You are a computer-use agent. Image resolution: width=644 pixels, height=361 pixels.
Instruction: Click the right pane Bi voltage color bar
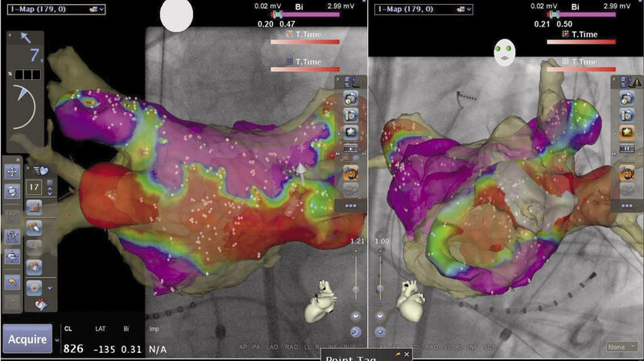pos(582,15)
